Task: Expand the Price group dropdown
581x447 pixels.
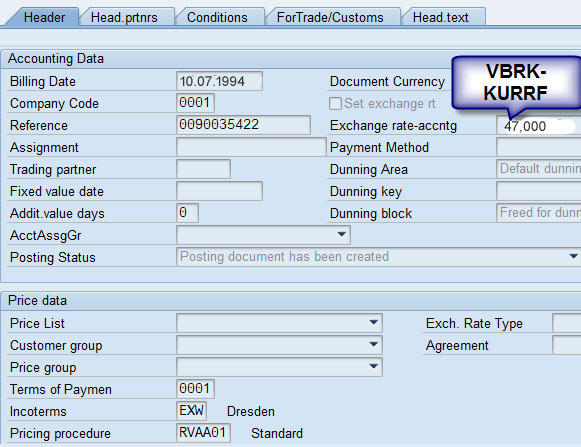Action: [374, 366]
